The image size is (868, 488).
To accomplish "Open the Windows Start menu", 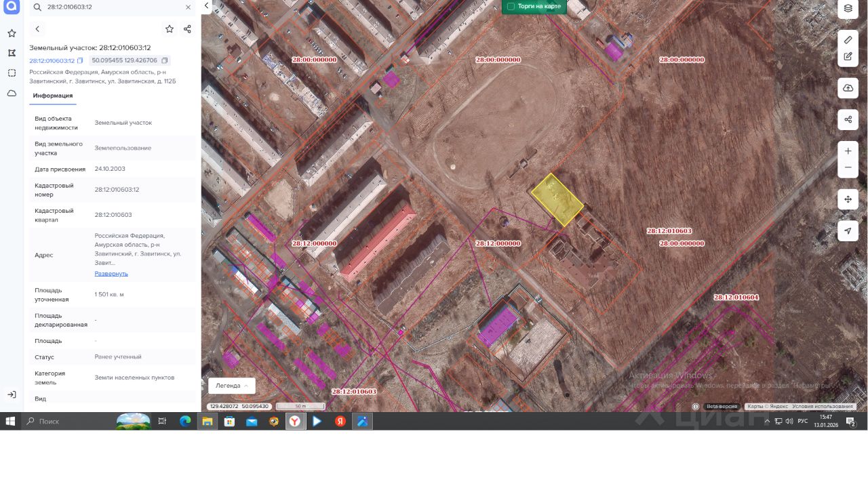I will [10, 421].
